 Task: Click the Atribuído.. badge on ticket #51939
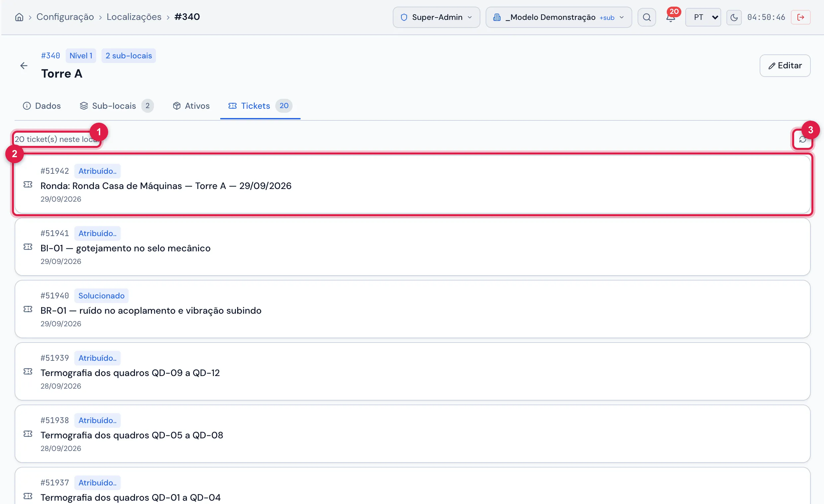click(97, 358)
